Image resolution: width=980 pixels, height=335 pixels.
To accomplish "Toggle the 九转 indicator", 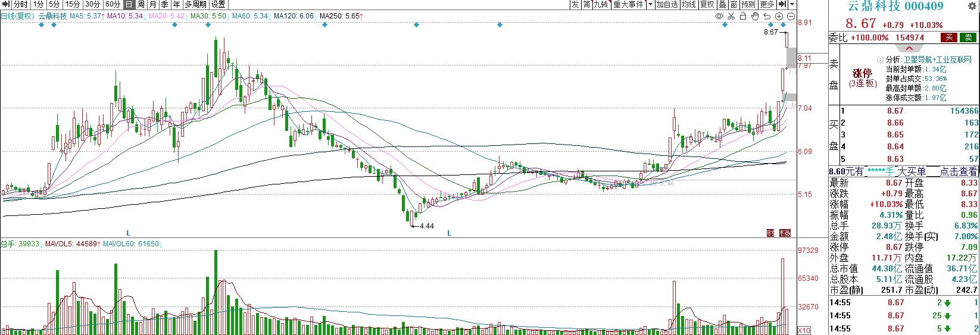I will 601,4.
